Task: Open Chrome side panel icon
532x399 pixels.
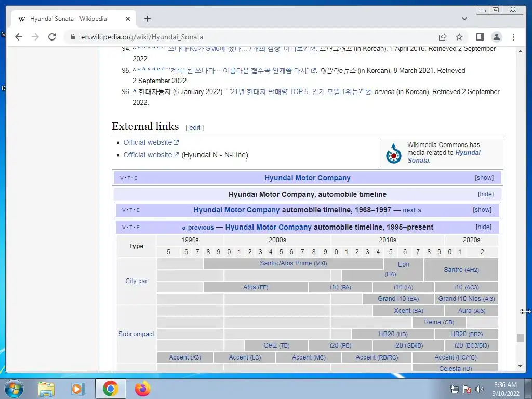Action: pos(480,37)
